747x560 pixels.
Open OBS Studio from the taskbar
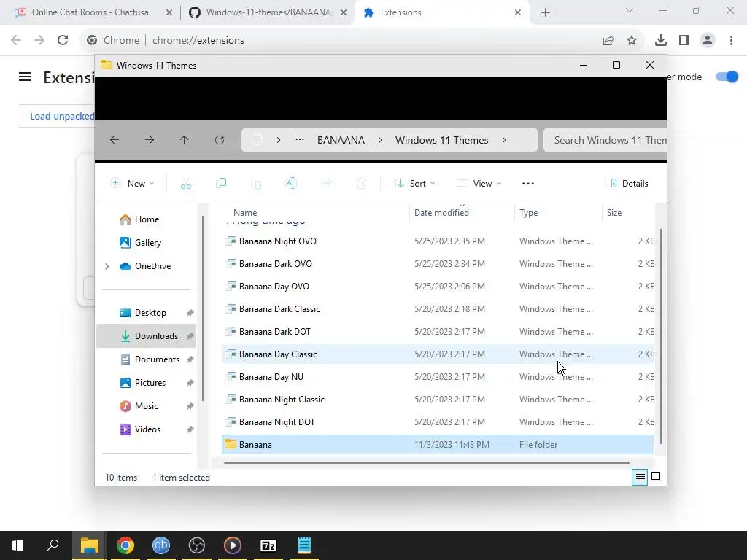click(x=197, y=545)
